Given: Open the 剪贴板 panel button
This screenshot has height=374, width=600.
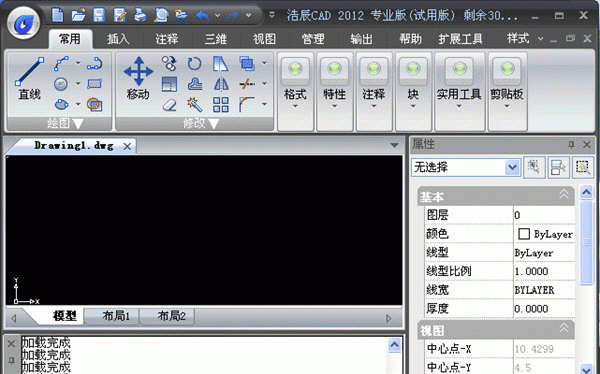Looking at the screenshot, I should pos(507,92).
